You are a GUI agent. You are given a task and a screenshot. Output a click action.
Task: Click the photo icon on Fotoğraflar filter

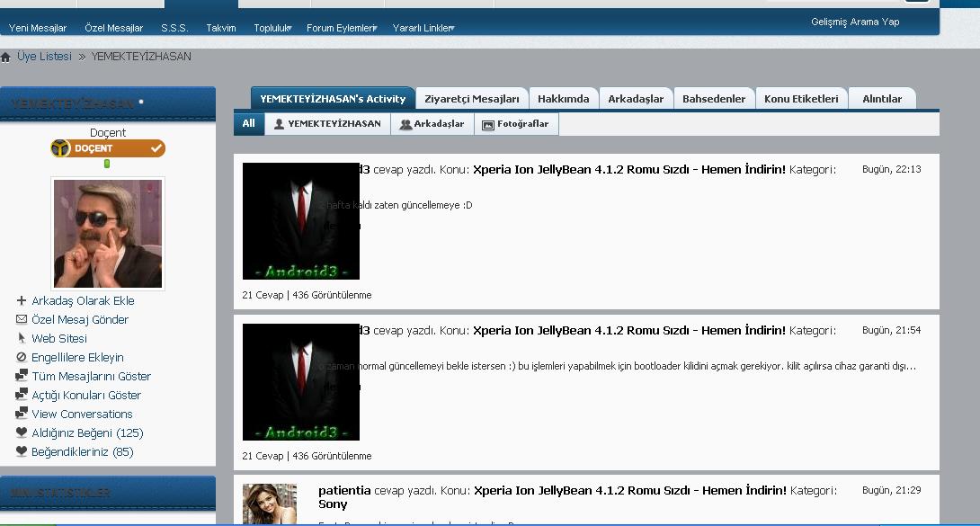(488, 125)
